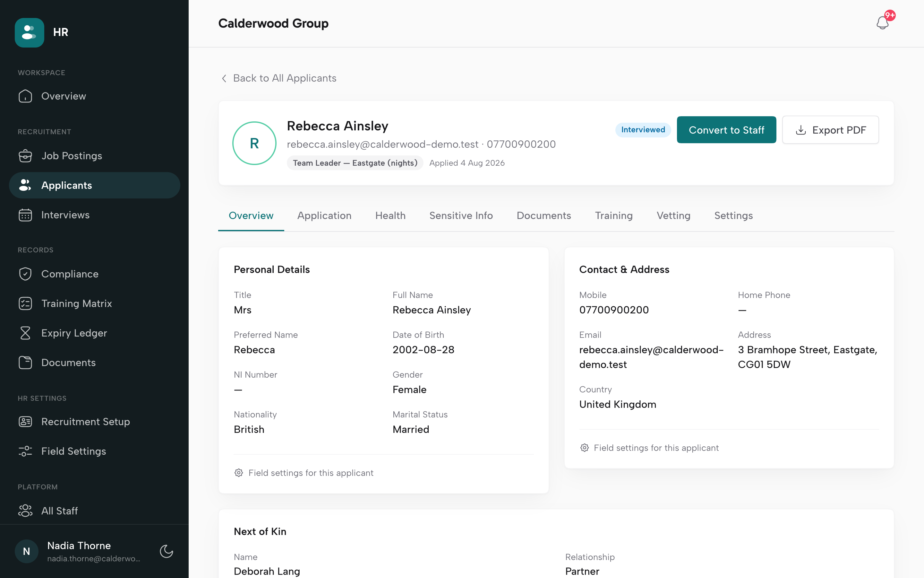924x578 pixels.
Task: Click the Recruitment Setup card icon
Action: (25, 422)
